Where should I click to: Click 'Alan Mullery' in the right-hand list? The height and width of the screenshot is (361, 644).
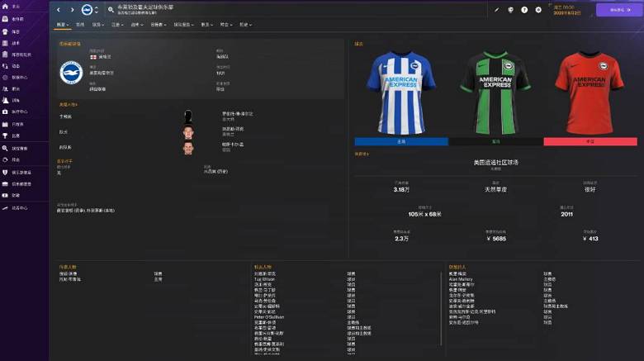(x=461, y=279)
